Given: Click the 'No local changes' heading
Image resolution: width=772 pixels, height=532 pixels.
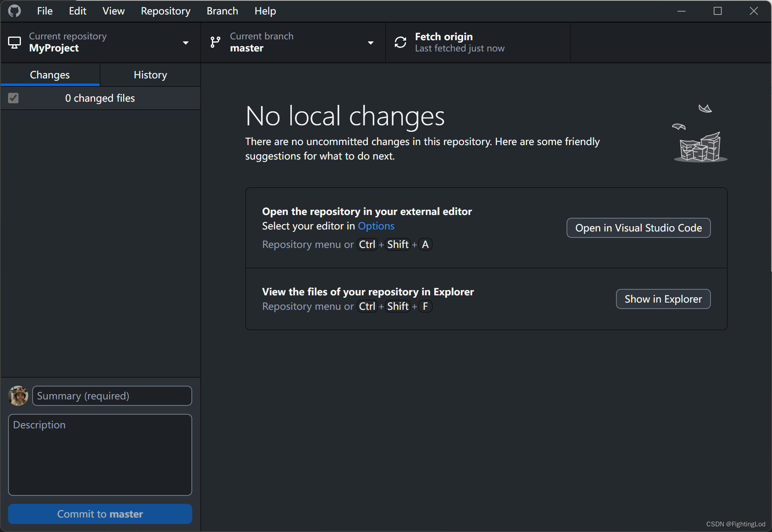Looking at the screenshot, I should 345,116.
